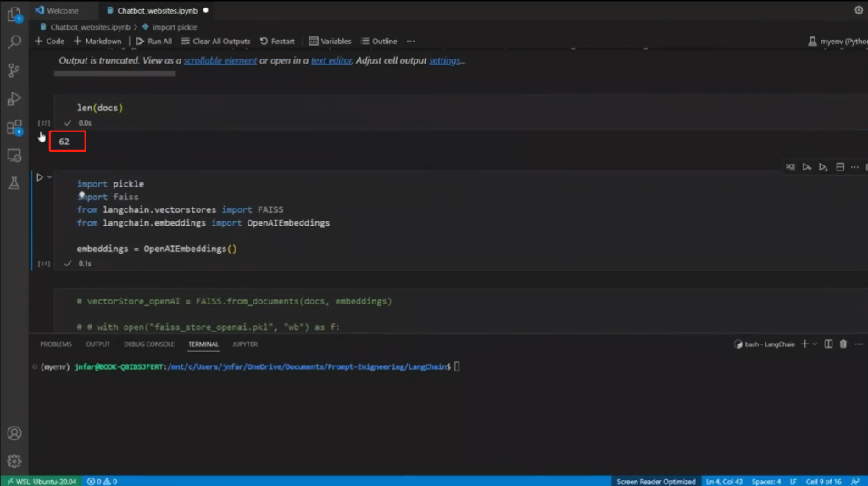Open the Run and Debug view
This screenshot has width=868, height=486.
pos(14,98)
